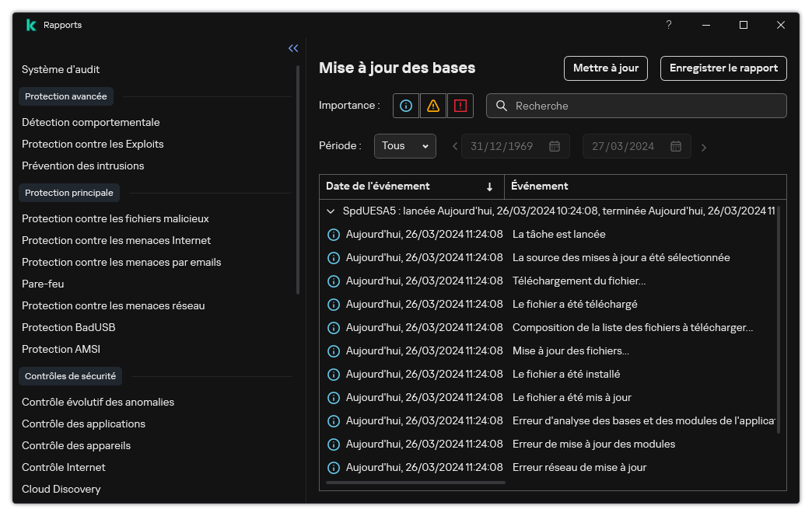
Task: Toggle critical events importance filter
Action: [x=460, y=106]
